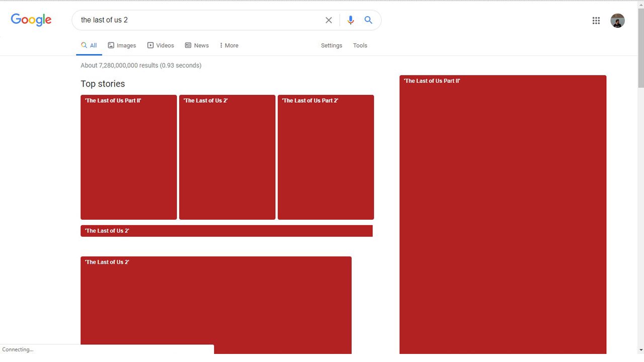The width and height of the screenshot is (644, 362).
Task: Switch to the Images tab
Action: [122, 45]
